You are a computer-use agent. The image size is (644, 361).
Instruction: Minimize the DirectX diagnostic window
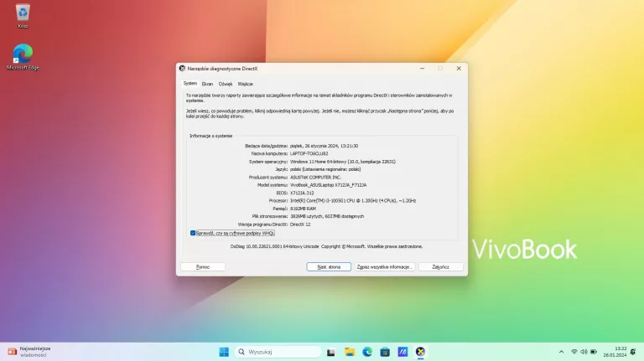(423, 69)
